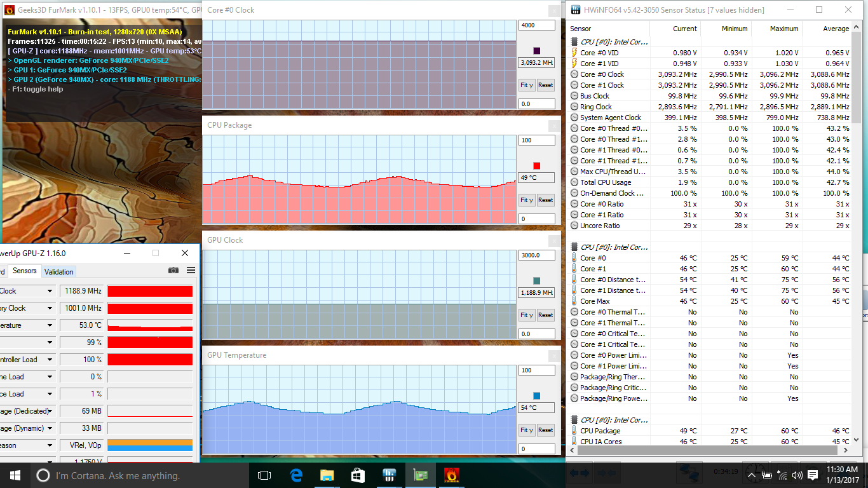Image resolution: width=868 pixels, height=488 pixels.
Task: Select the lightning icon for Core #0 VID
Action: coord(574,53)
